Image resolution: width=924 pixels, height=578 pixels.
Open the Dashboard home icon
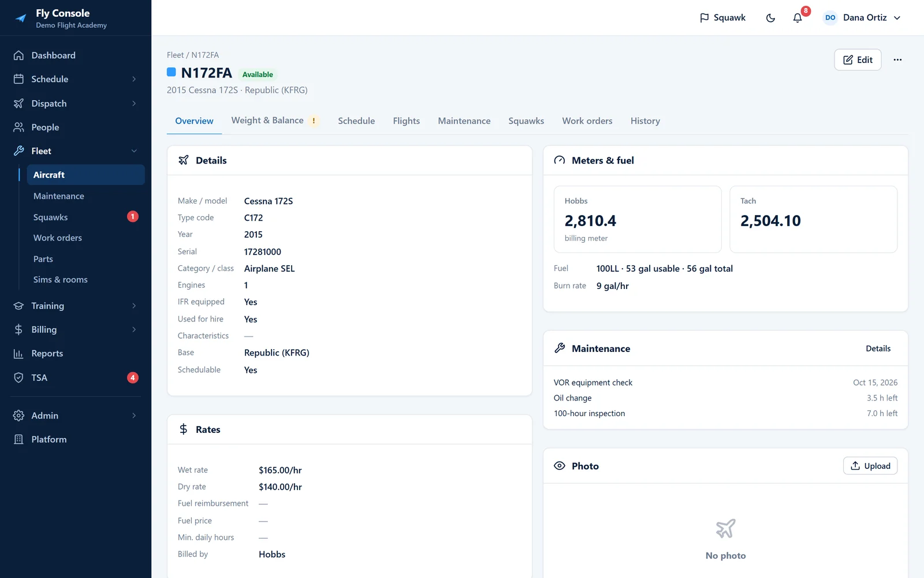pyautogui.click(x=18, y=55)
